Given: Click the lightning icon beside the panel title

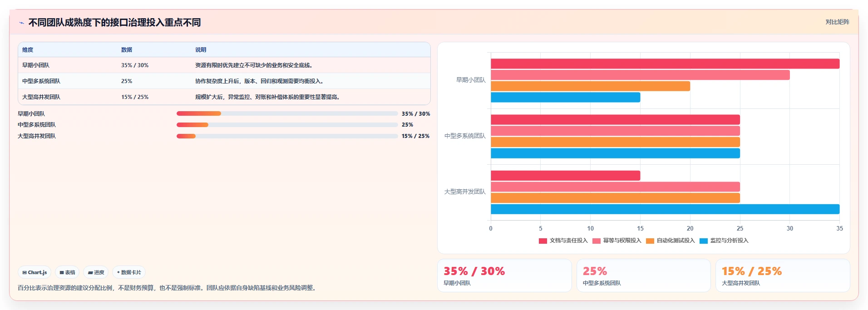Looking at the screenshot, I should point(21,23).
